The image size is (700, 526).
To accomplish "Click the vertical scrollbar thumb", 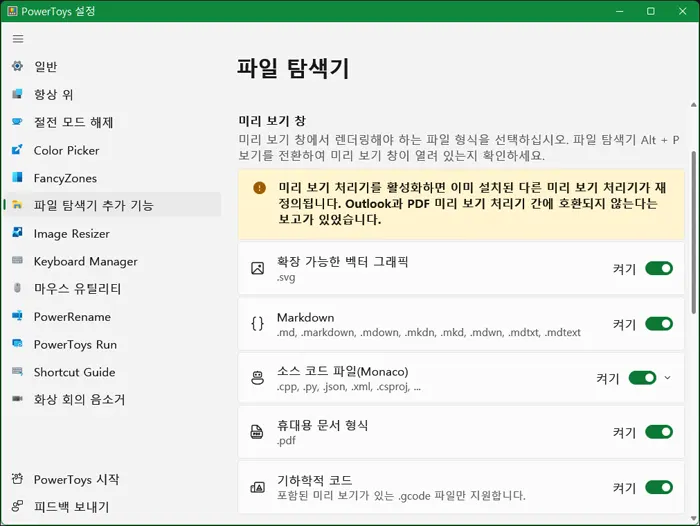I will [x=693, y=232].
